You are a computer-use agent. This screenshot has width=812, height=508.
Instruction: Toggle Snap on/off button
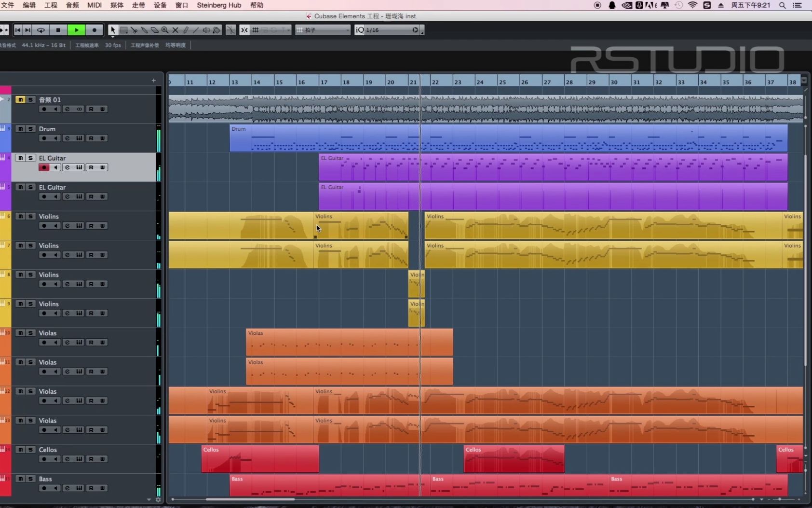(244, 30)
